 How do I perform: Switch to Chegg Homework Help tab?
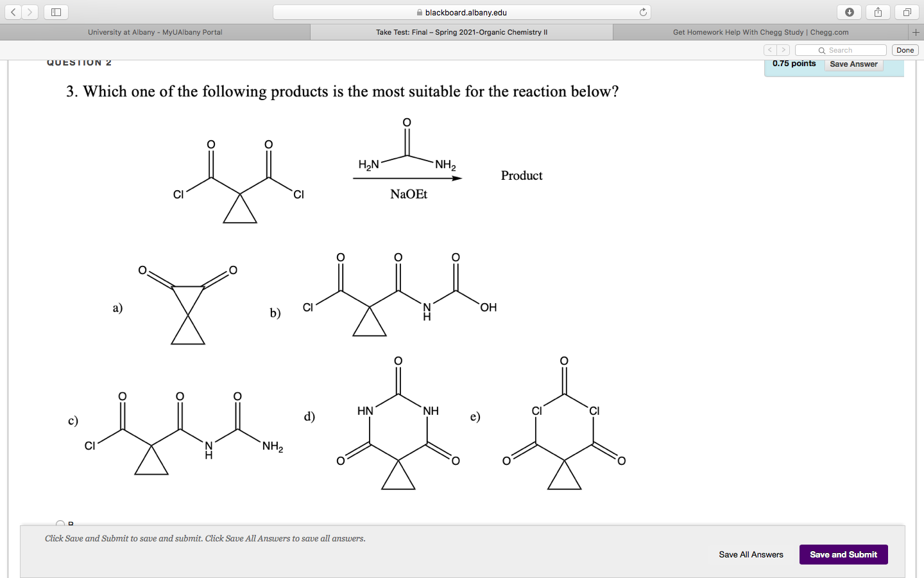click(761, 32)
